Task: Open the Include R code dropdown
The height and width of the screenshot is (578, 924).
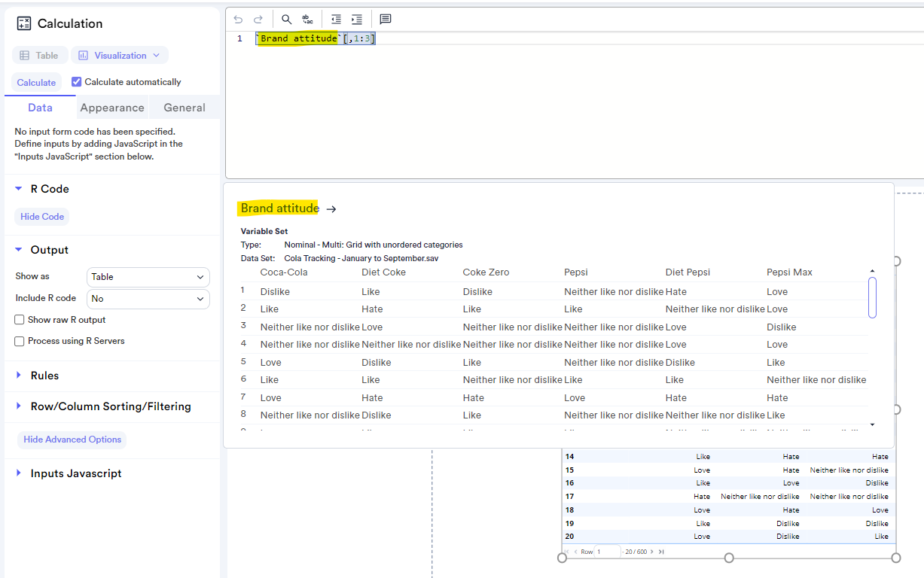Action: click(x=148, y=299)
